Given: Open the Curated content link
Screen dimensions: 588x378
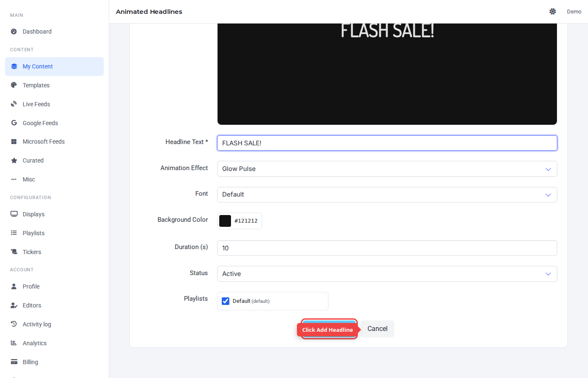Looking at the screenshot, I should click(54, 160).
